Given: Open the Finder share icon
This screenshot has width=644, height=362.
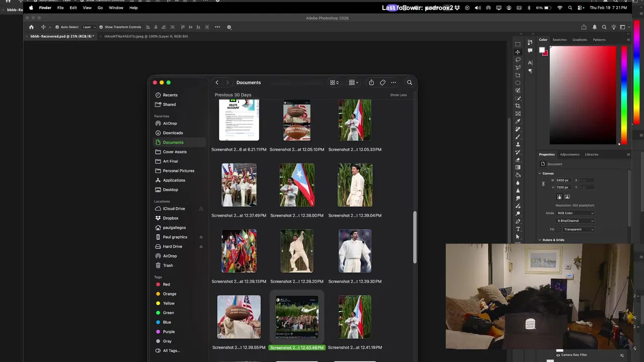Looking at the screenshot, I should (x=371, y=82).
